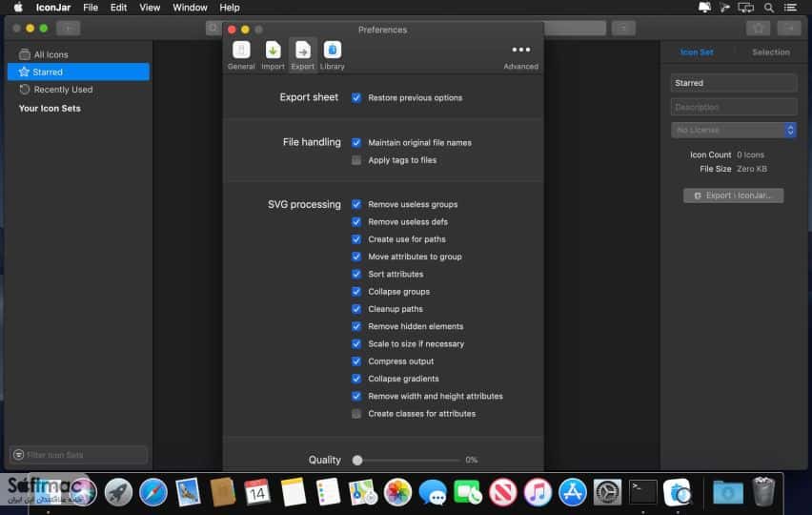Open the Window menu
The width and height of the screenshot is (812, 515).
point(190,8)
